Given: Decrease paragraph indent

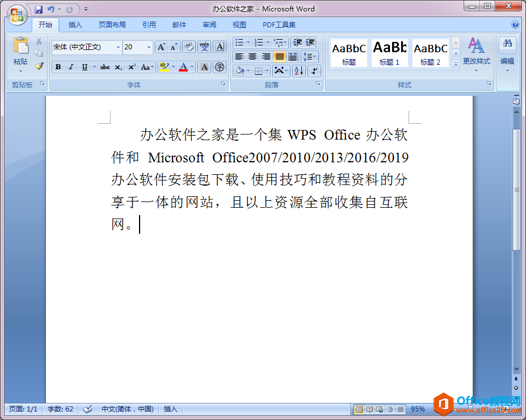Looking at the screenshot, I should point(297,42).
